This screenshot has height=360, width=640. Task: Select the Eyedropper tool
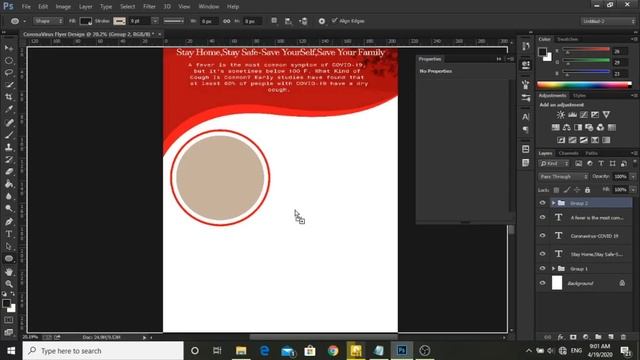pos(9,109)
